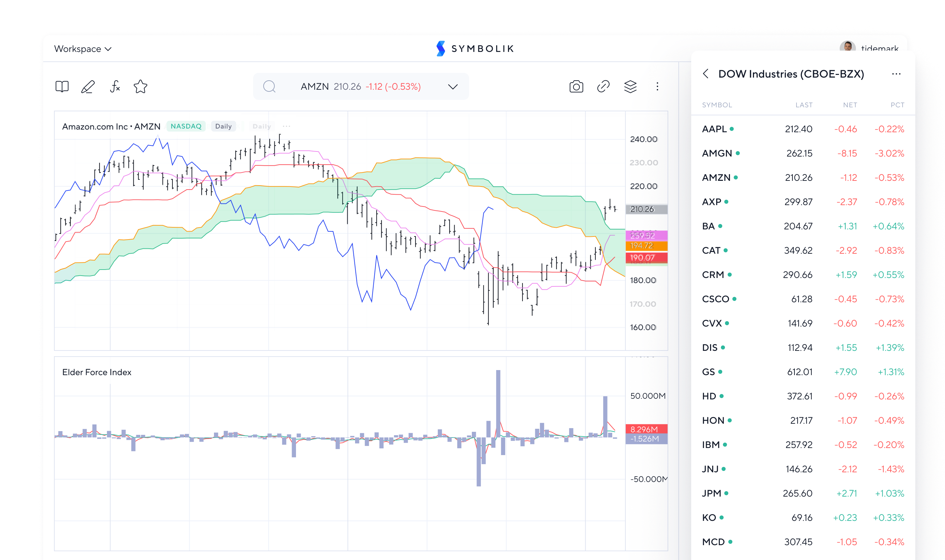Select the AMZN row in watchlist

click(x=803, y=177)
